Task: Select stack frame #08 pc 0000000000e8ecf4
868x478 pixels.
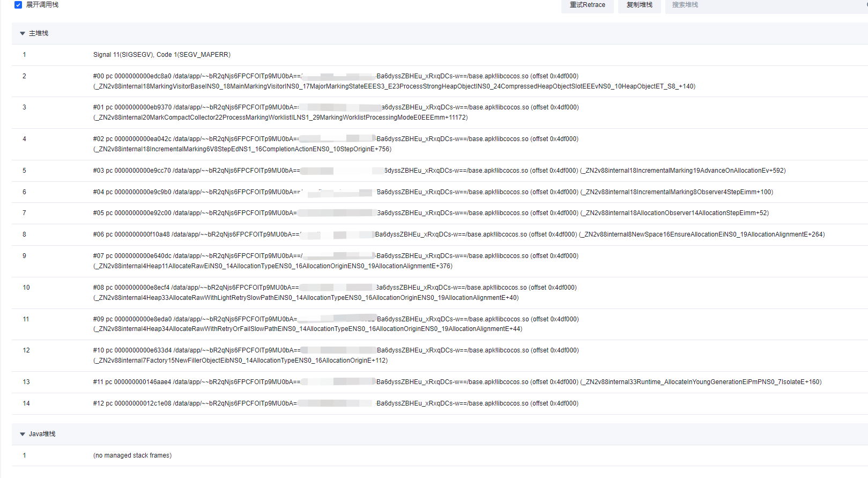Action: pyautogui.click(x=440, y=293)
